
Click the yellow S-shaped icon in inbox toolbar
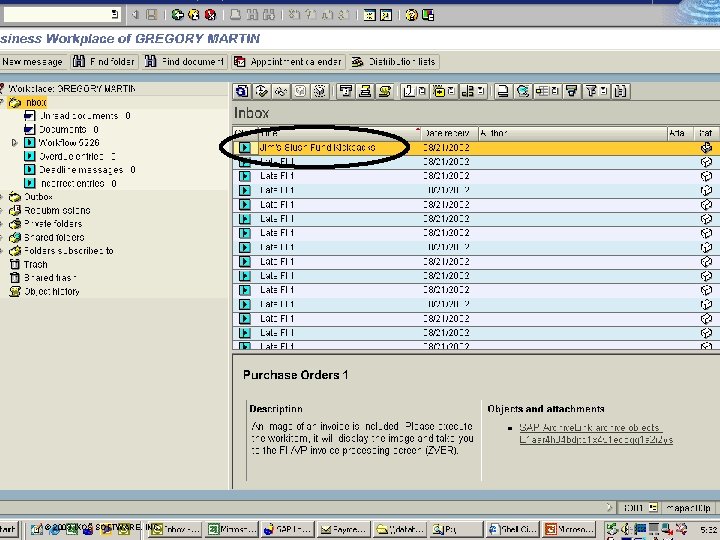(384, 91)
